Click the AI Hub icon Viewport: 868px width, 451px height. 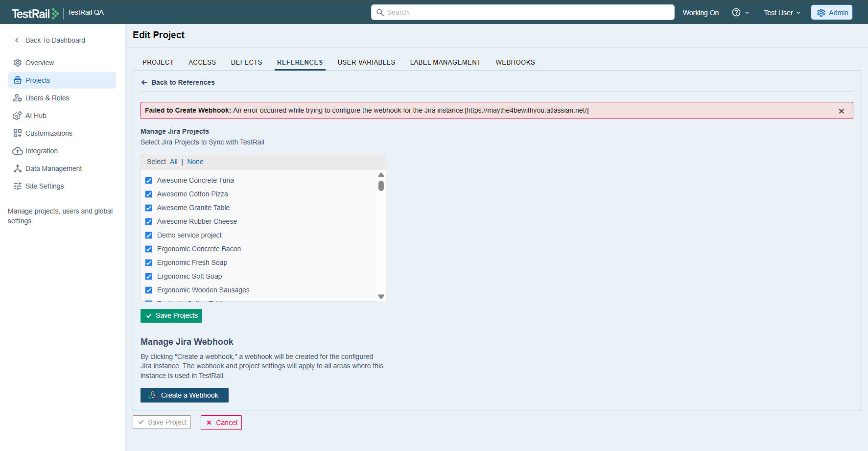click(17, 116)
